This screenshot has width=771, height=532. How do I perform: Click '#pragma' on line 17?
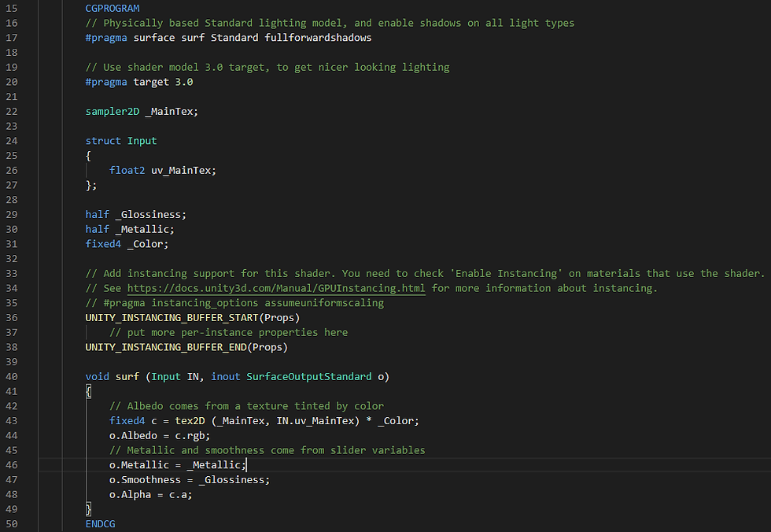click(x=105, y=38)
